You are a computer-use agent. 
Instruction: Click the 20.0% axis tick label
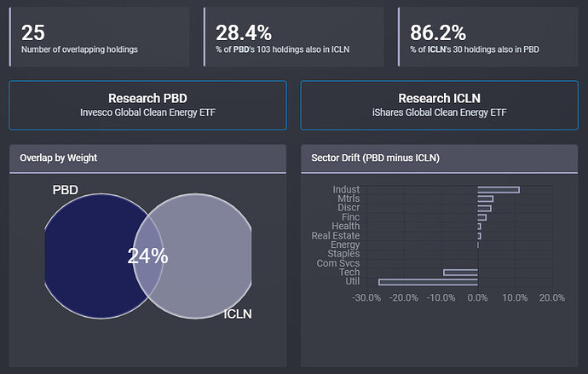tap(552, 298)
